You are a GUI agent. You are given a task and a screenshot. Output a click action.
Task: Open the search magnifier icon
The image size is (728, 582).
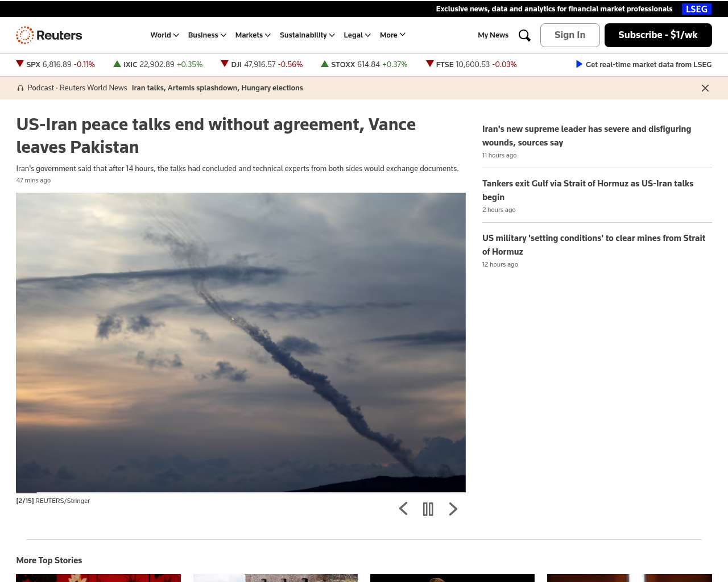(524, 35)
